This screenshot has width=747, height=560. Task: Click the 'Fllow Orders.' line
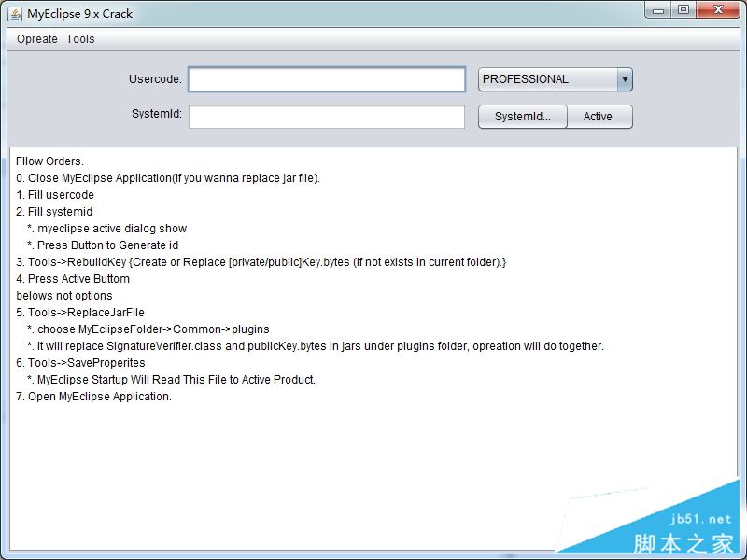click(x=49, y=161)
